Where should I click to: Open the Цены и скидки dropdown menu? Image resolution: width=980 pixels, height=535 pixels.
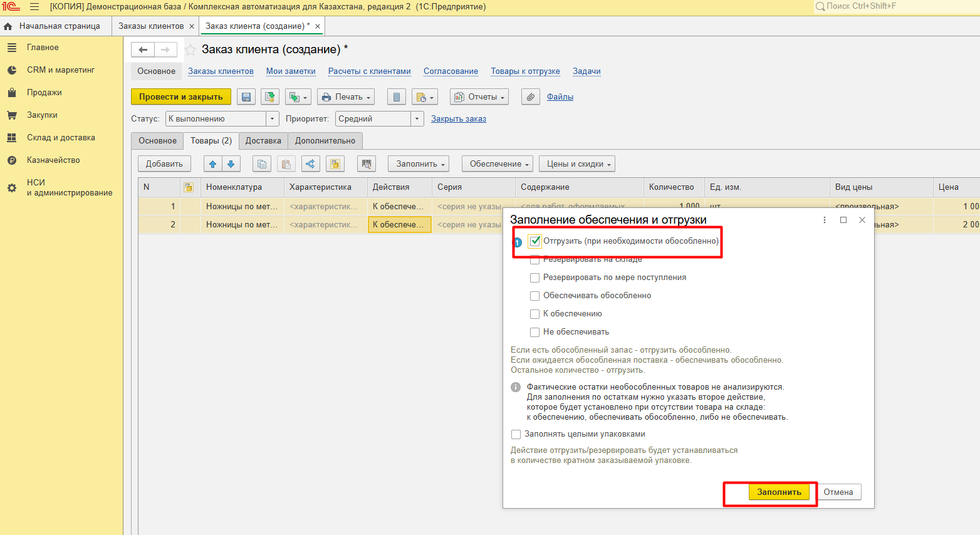tap(577, 164)
